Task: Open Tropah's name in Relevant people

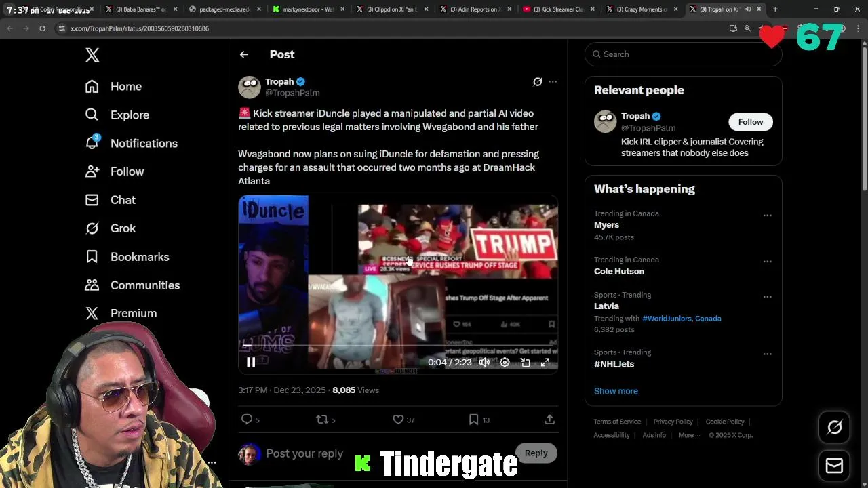Action: coord(635,116)
